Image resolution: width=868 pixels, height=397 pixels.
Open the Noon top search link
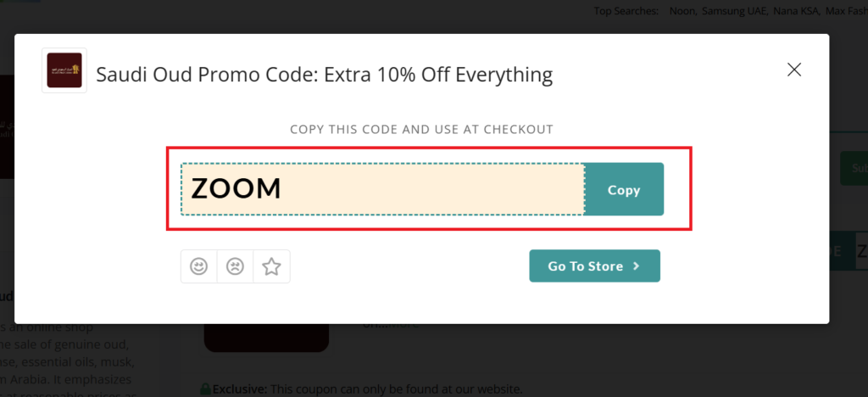[x=682, y=11]
